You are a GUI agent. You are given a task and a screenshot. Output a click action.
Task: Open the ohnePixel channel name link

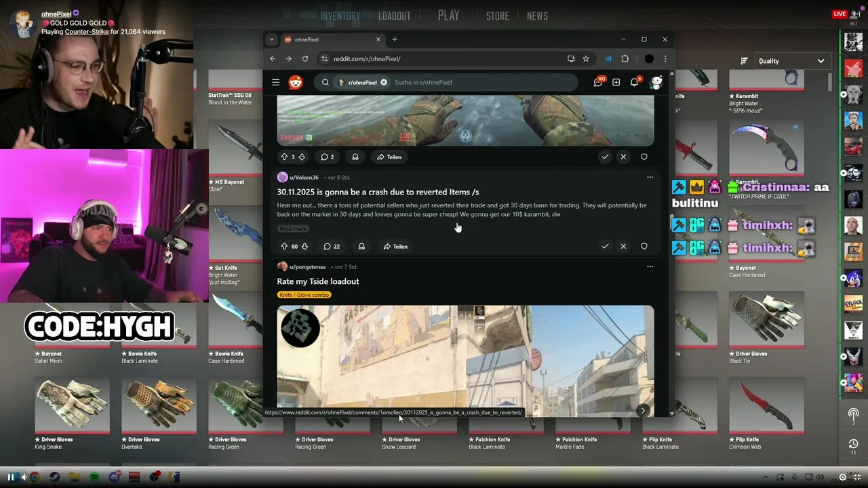pos(56,14)
